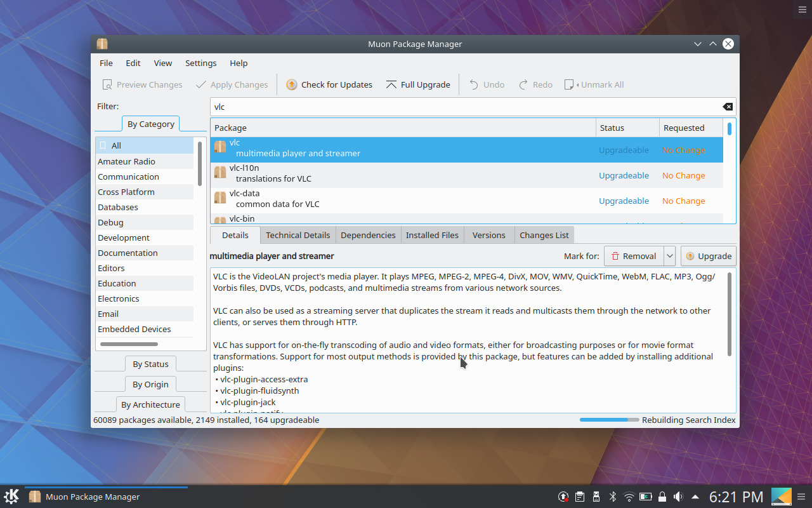The image size is (812, 508).
Task: Open the removable devices tray icon
Action: pyautogui.click(x=596, y=497)
